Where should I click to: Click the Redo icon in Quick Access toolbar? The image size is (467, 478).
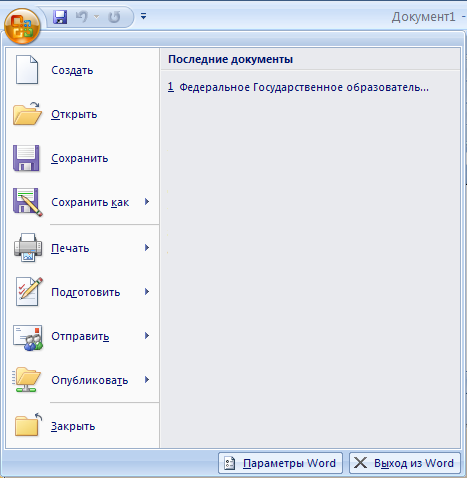[114, 17]
